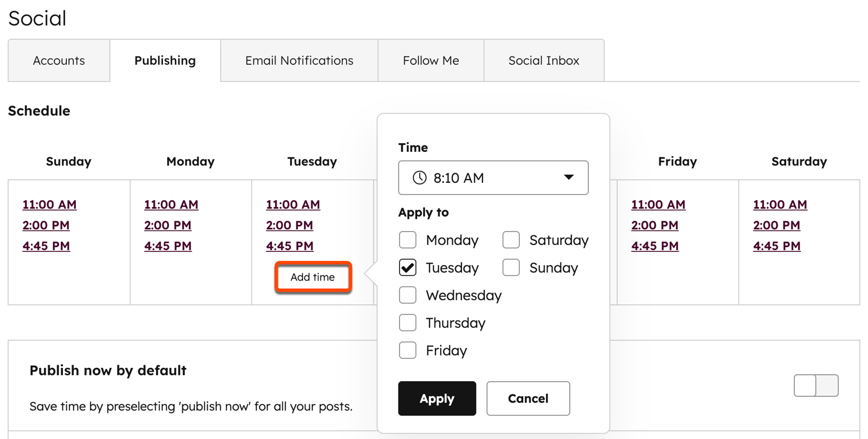The width and height of the screenshot is (868, 439).
Task: Enable Wednesday under Apply to
Action: (408, 295)
